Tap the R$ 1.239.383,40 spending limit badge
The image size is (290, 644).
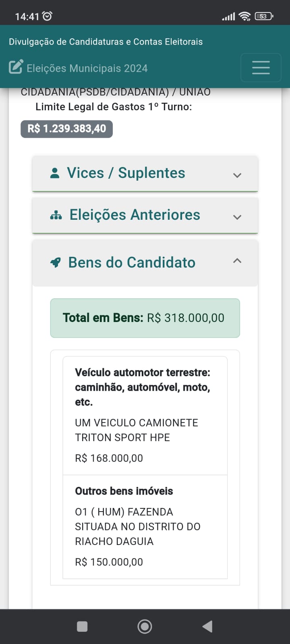66,129
